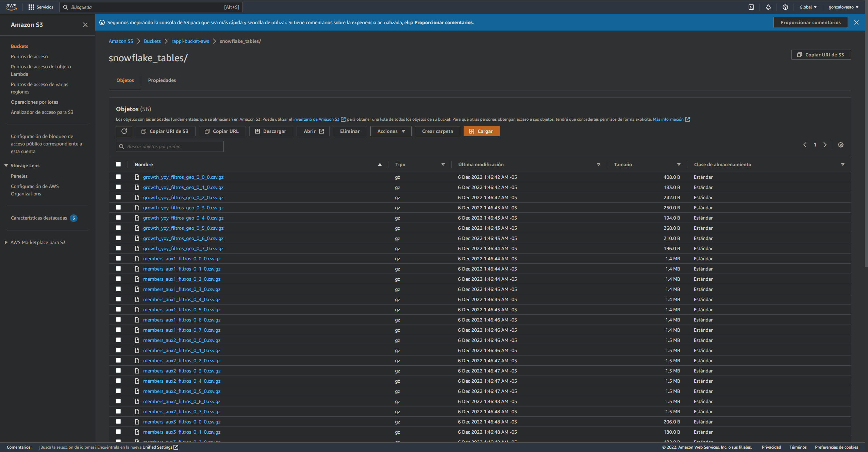Click the Eliminar button
Image resolution: width=868 pixels, height=452 pixels.
(x=350, y=131)
